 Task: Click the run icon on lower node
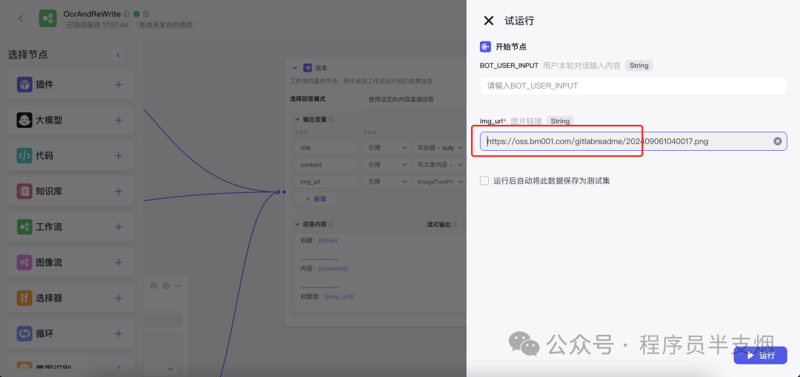click(166, 286)
